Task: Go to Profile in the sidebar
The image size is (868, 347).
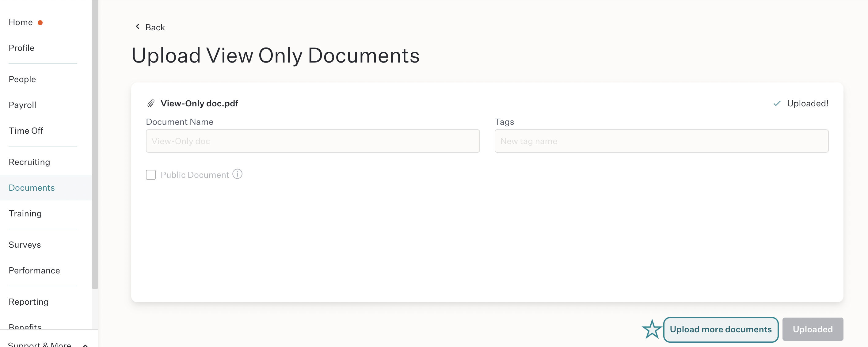Action: pyautogui.click(x=21, y=48)
